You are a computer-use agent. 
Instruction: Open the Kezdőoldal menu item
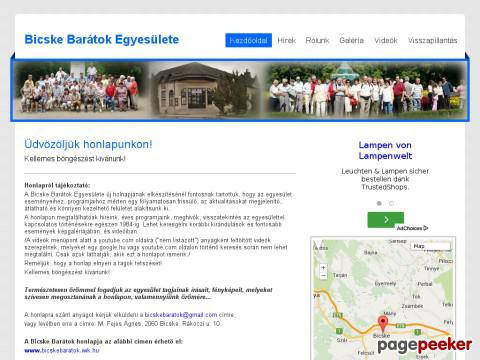tap(248, 40)
